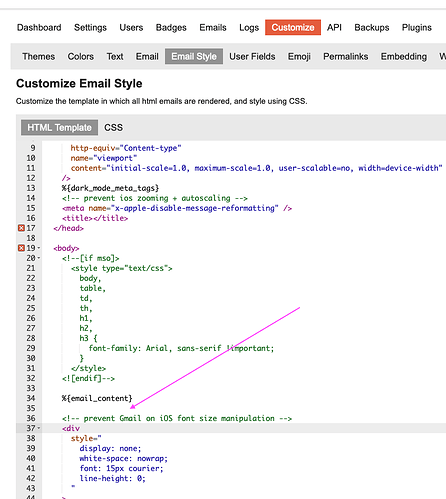Click the x-apple-disable-message-reformatting meta tag line
446x499 pixels.
177,208
